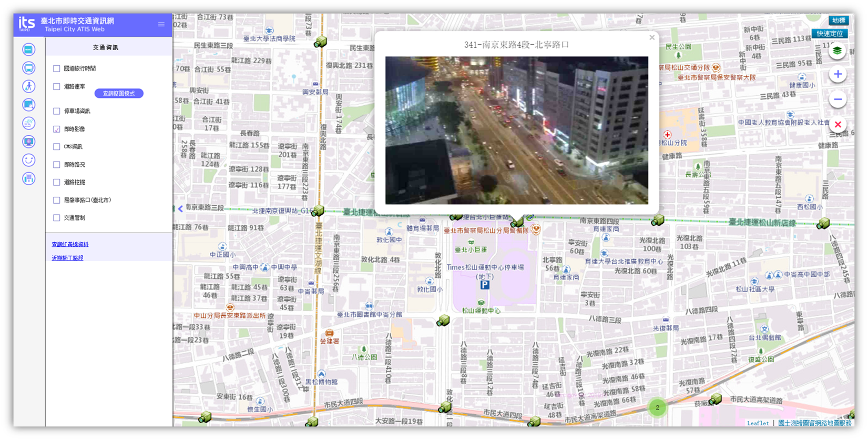Open the bus information sidebar icon
Viewport: 868px width, 440px height.
29,68
